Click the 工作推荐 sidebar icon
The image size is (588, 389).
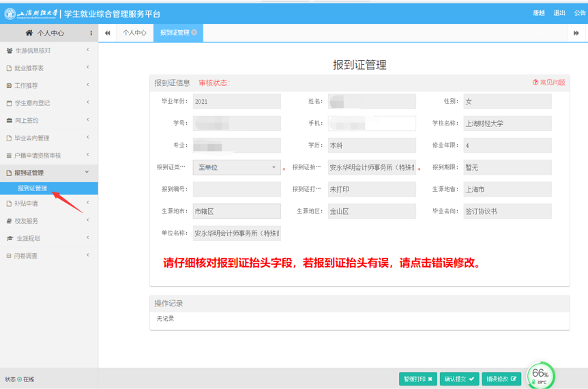point(9,85)
